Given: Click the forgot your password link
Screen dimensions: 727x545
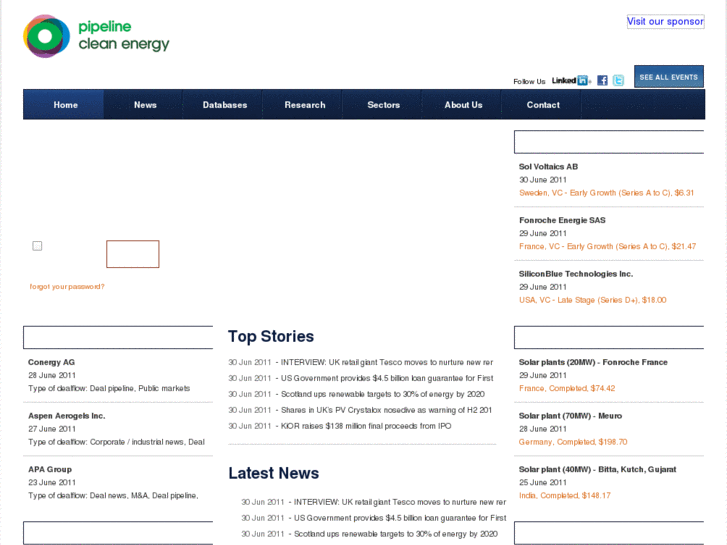Looking at the screenshot, I should [67, 287].
